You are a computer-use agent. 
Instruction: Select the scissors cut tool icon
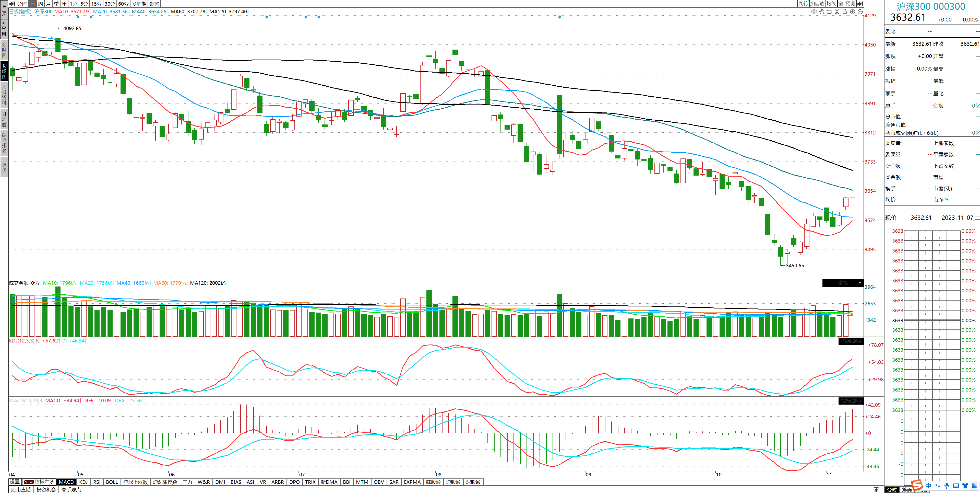tap(837, 12)
